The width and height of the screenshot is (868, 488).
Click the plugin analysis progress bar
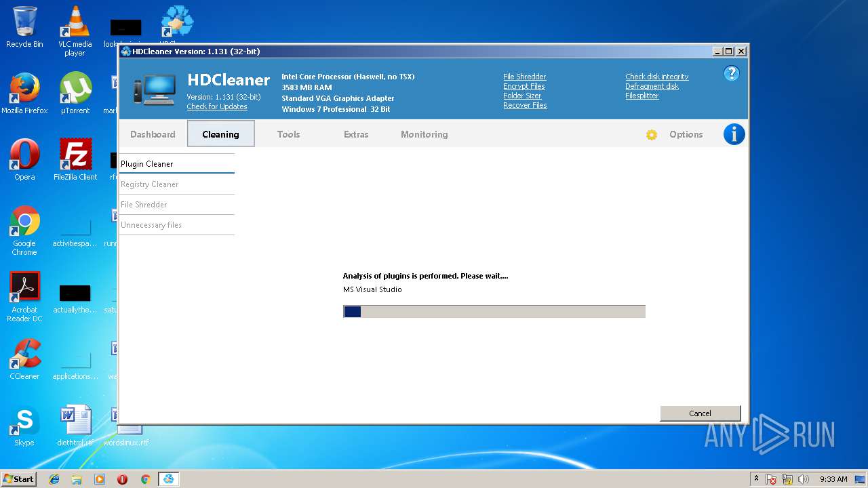point(494,311)
